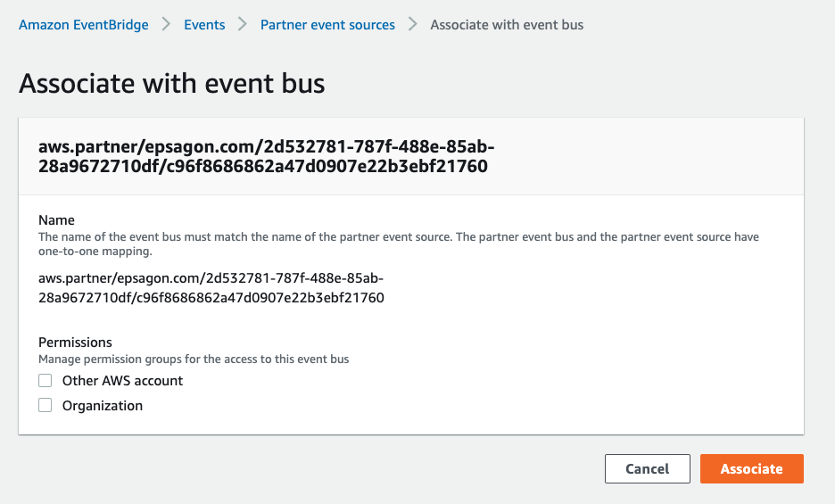This screenshot has height=504, width=835.
Task: Click the one-to-one mapping description text
Action: pos(399,244)
